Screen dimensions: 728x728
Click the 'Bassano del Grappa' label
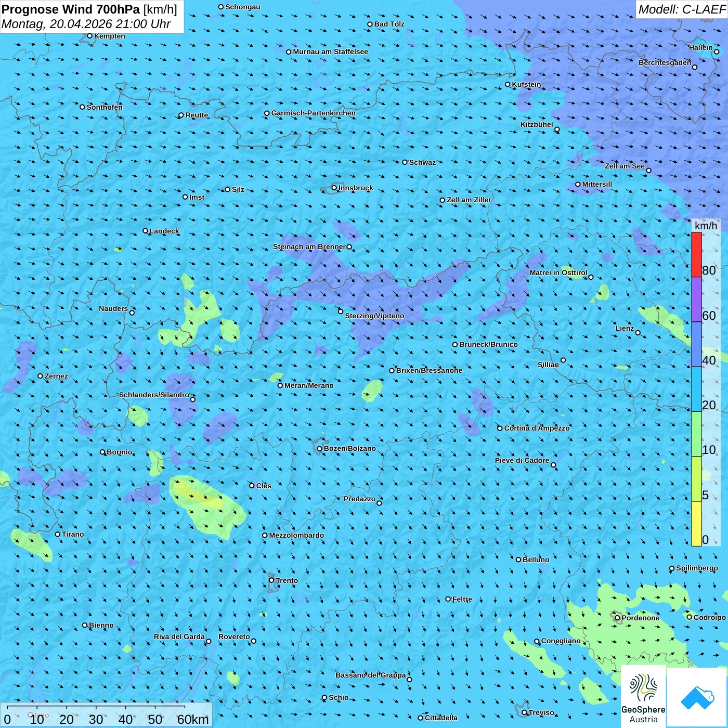tap(370, 675)
